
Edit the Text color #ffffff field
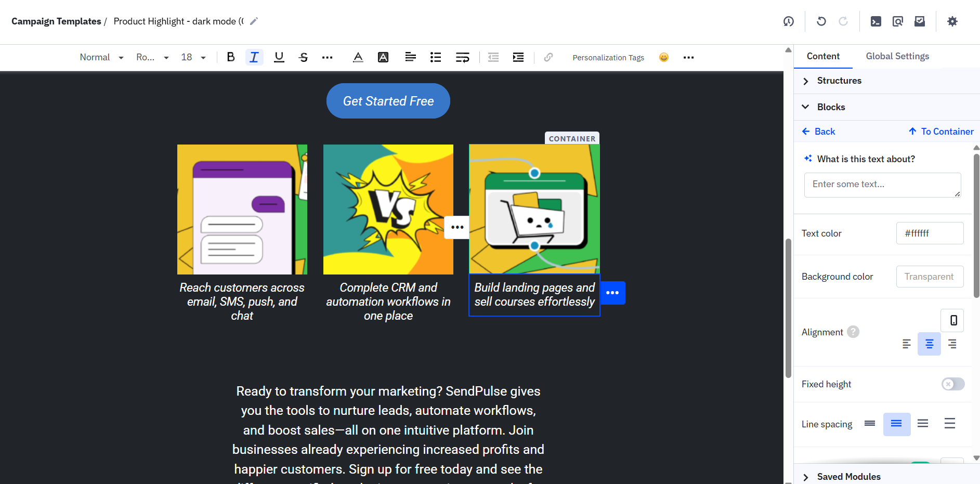tap(930, 233)
